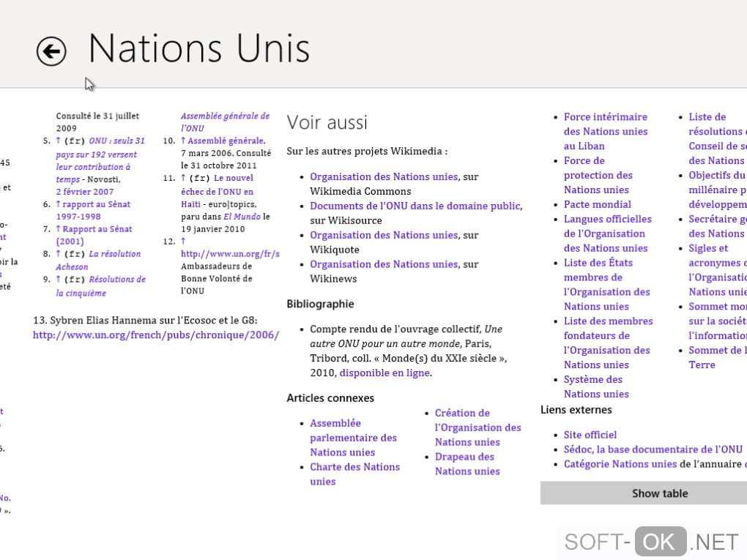Open 'La résolution Acheson' reference link

coord(99,260)
